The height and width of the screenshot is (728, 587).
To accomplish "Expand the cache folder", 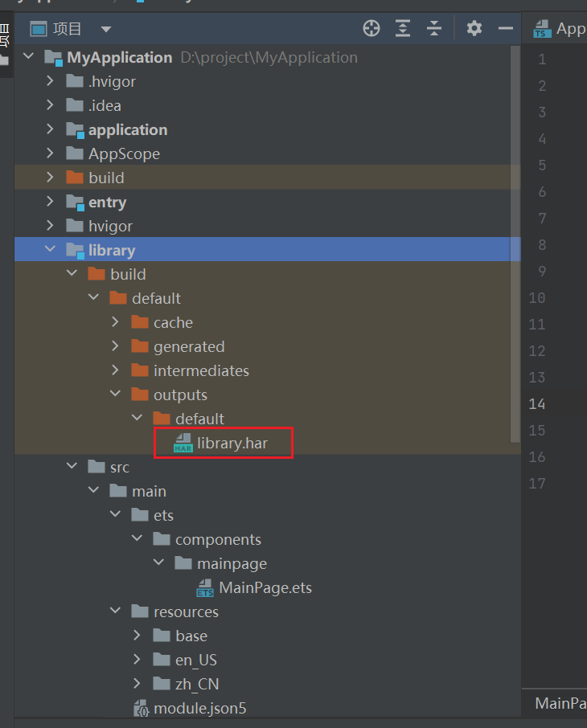I will pos(115,322).
